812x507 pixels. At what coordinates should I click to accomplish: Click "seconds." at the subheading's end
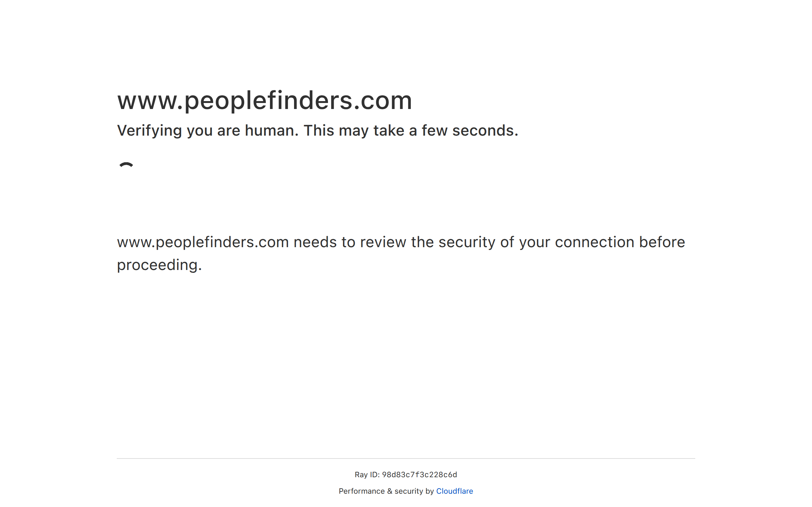click(x=485, y=131)
